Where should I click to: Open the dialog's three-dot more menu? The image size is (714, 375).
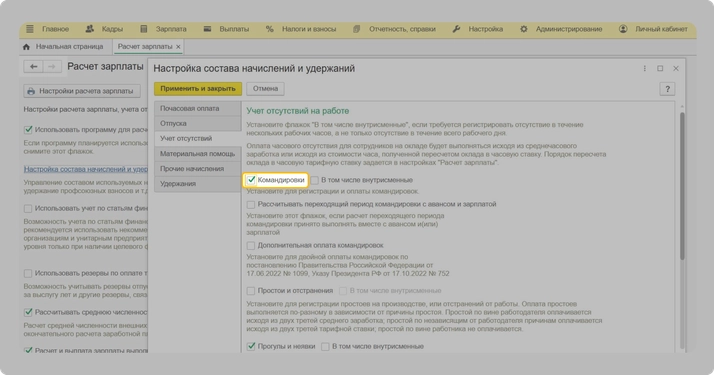645,68
